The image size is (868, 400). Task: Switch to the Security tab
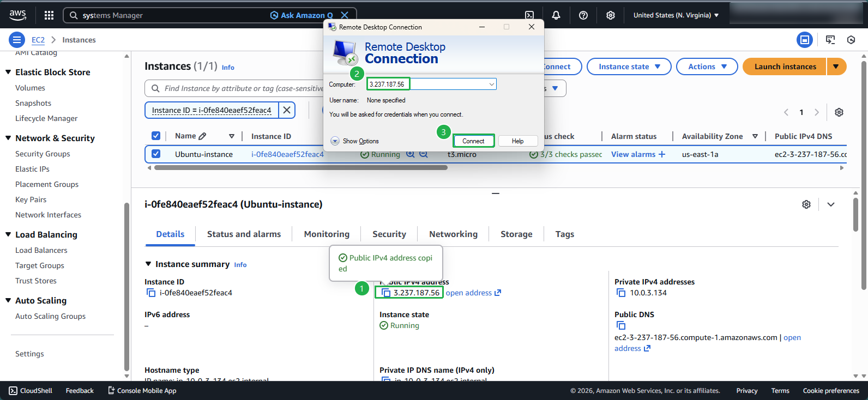(x=389, y=234)
